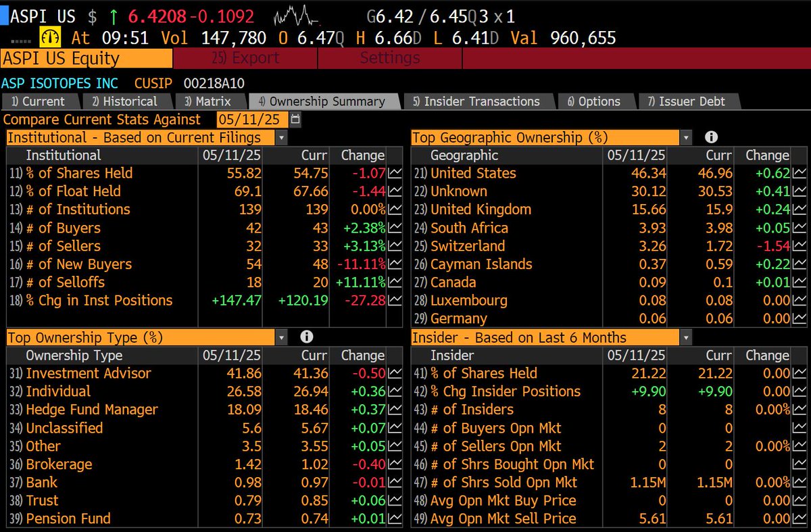
Task: Switch to the Historical tab
Action: 126,101
